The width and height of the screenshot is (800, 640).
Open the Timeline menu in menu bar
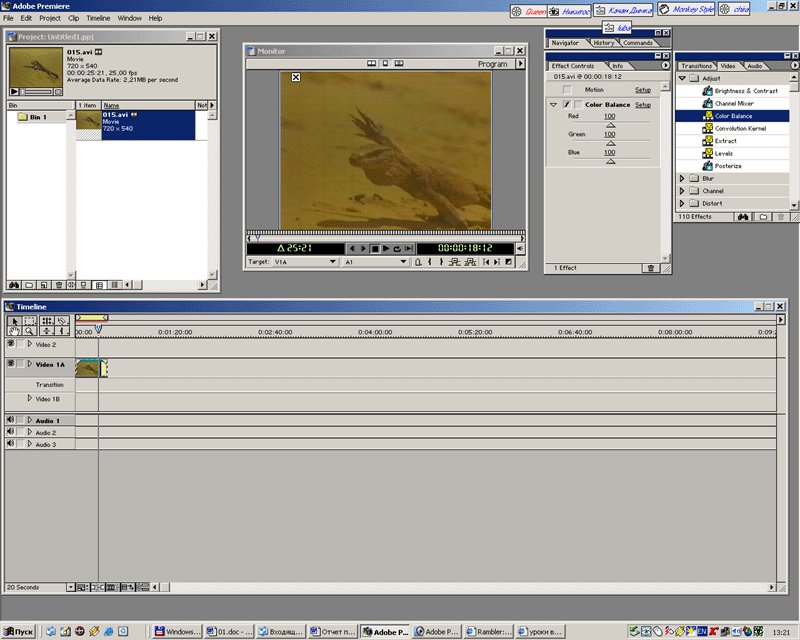click(x=98, y=18)
